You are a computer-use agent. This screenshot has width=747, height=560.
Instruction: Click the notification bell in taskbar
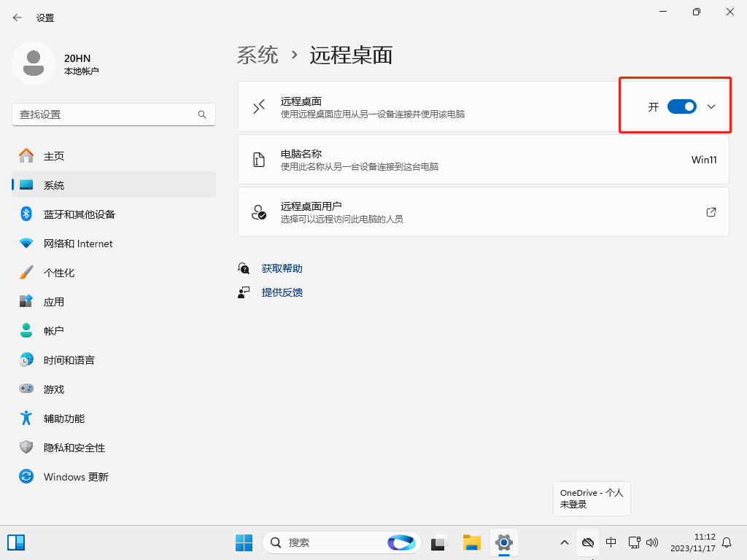tap(727, 542)
